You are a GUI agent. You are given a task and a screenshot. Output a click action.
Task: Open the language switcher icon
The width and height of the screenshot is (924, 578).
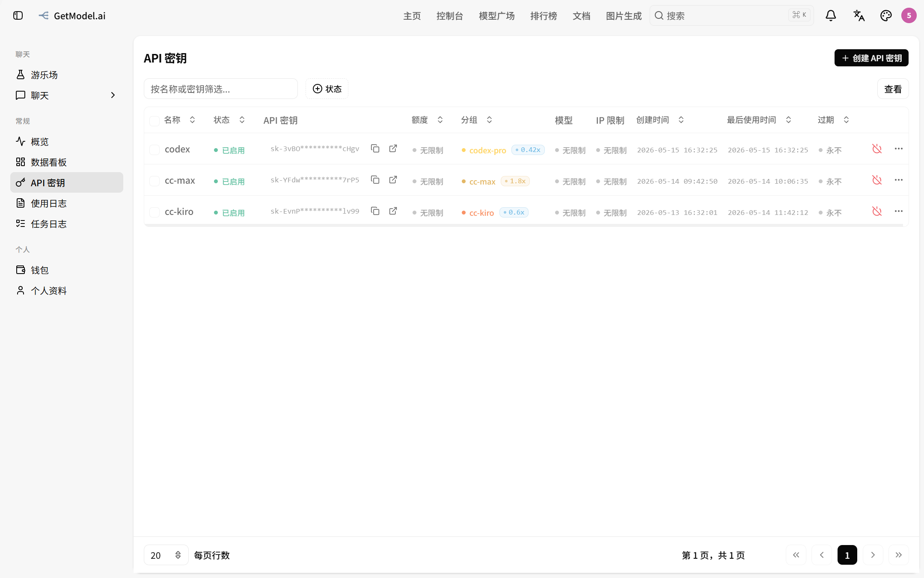point(859,16)
